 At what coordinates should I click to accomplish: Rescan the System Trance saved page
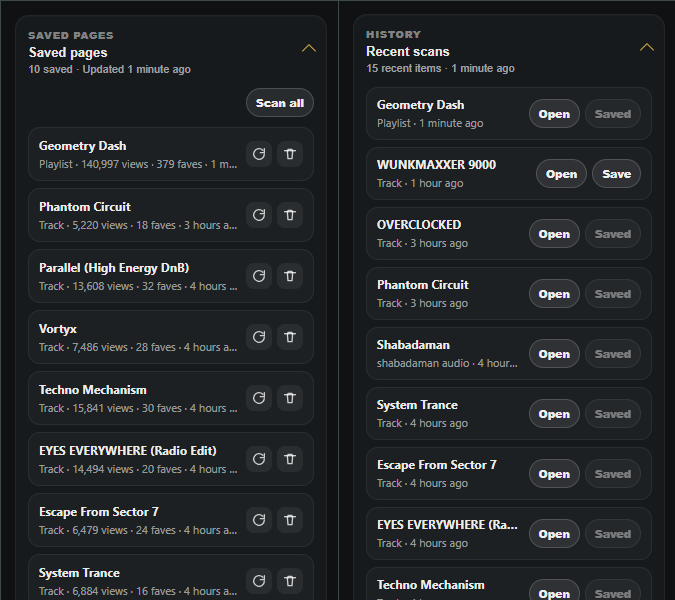click(259, 581)
